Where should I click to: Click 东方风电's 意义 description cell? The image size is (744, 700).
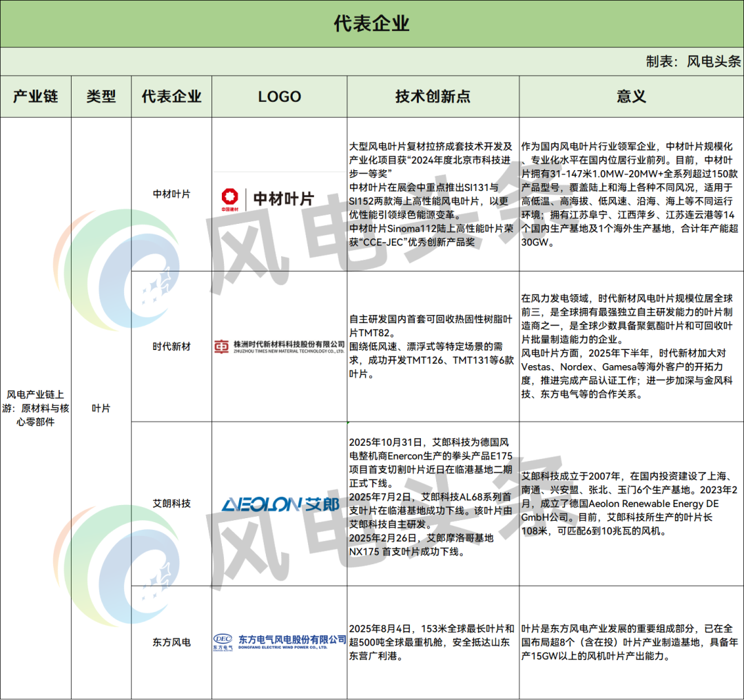coord(631,642)
